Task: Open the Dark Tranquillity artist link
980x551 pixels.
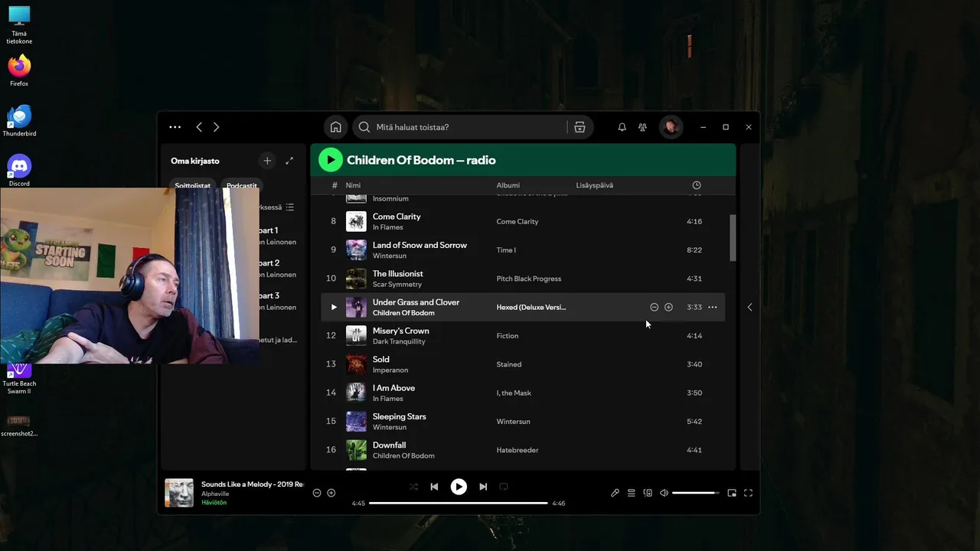Action: coord(399,341)
